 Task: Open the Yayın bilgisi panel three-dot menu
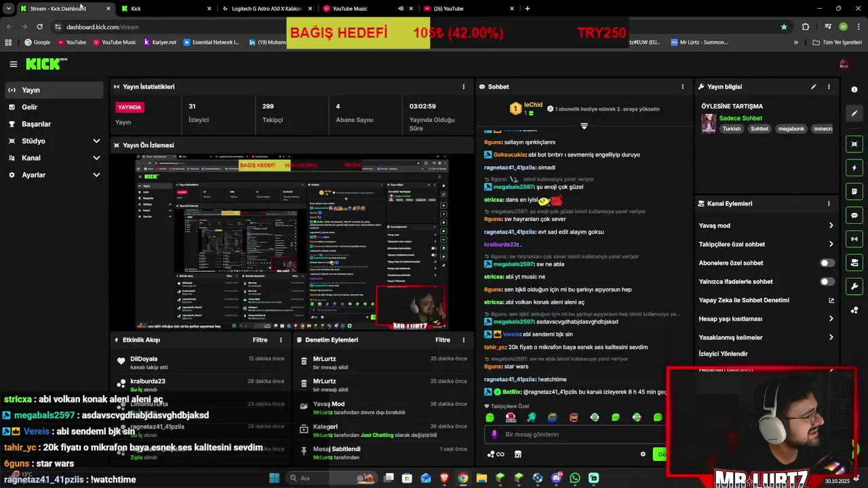(828, 87)
